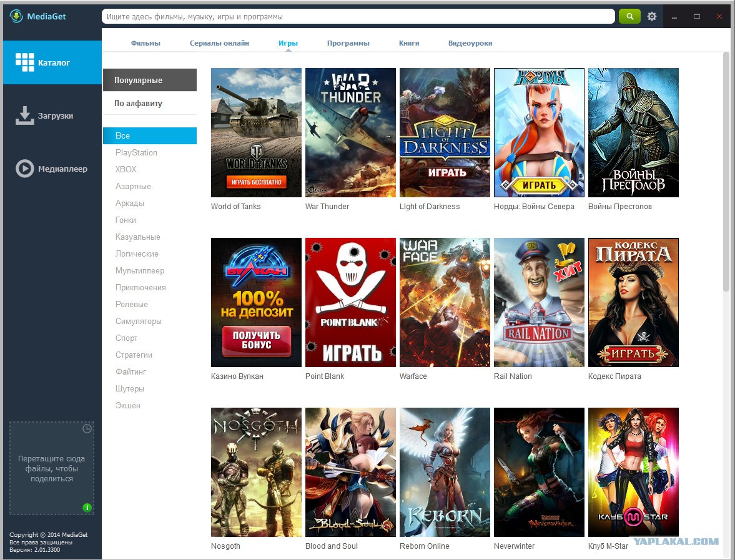Click the Neverwinter title text
The width and height of the screenshot is (735, 560).
pyautogui.click(x=514, y=546)
